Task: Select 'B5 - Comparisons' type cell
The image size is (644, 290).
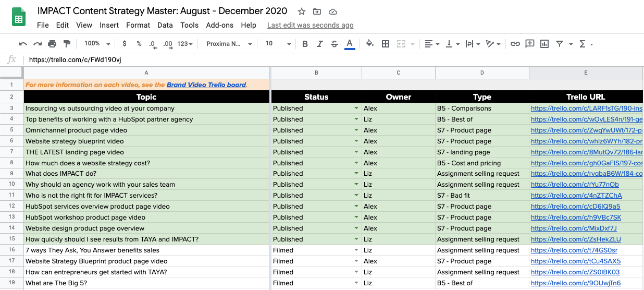Action: tap(482, 108)
